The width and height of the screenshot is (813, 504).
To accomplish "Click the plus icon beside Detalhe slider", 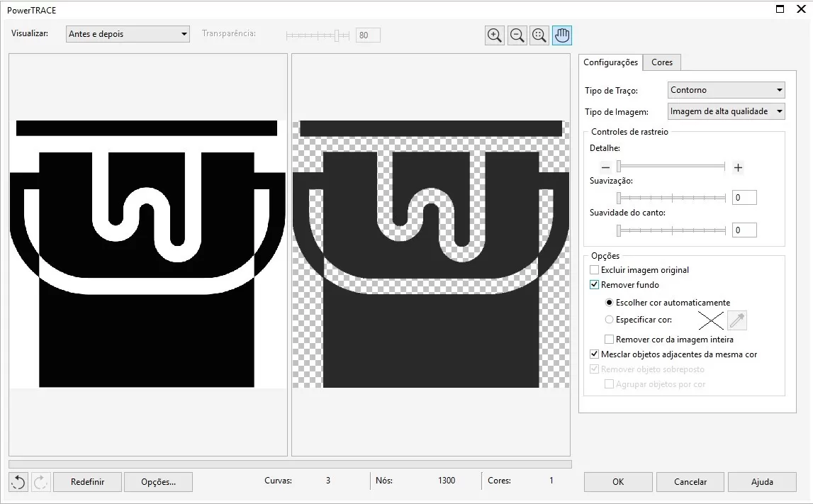I will (738, 168).
